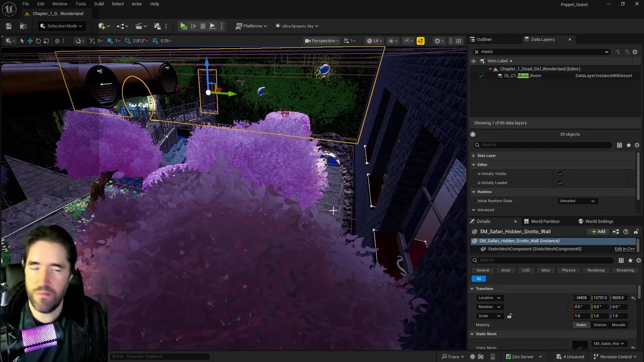Toggle rotation snap angle icon
The height and width of the screenshot is (362, 644).
pos(128,41)
